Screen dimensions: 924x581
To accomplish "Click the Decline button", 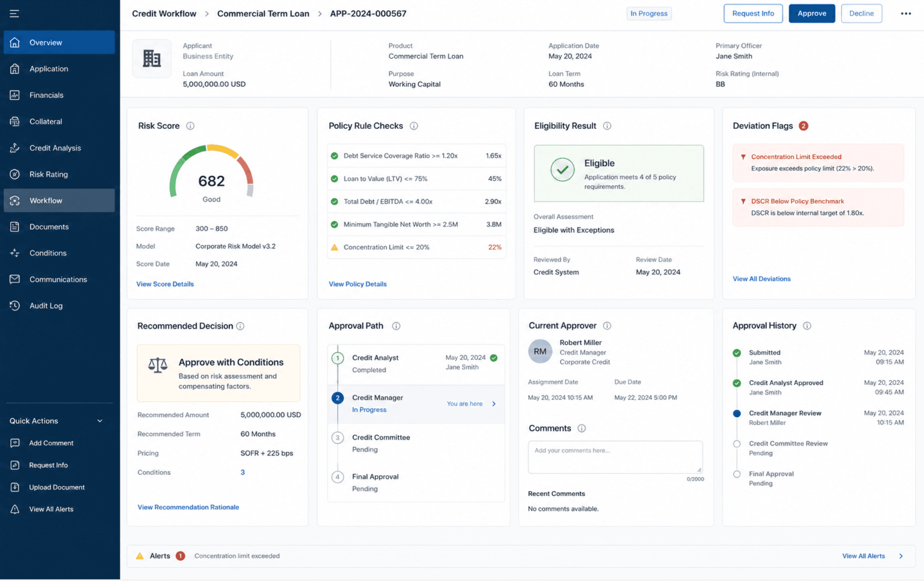I will [861, 14].
